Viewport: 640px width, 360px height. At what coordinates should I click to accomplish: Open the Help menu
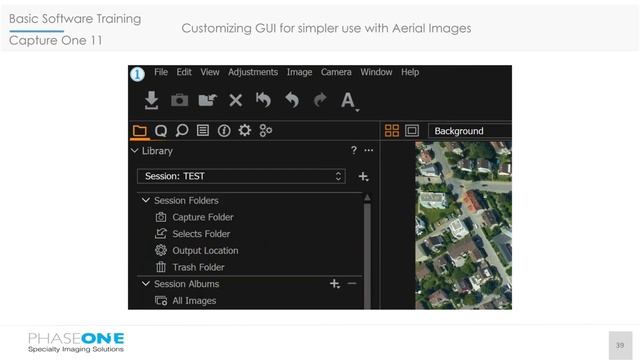[x=410, y=72]
